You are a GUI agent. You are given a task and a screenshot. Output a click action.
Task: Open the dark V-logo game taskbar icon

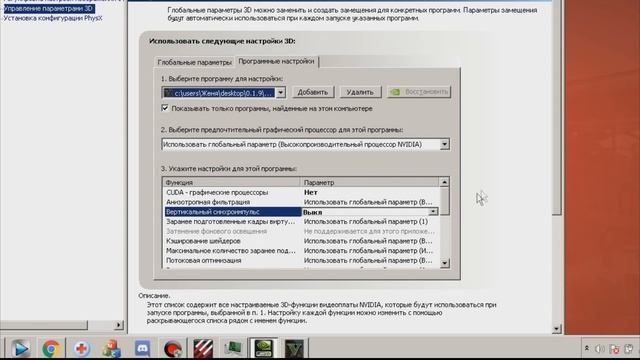[x=294, y=349]
